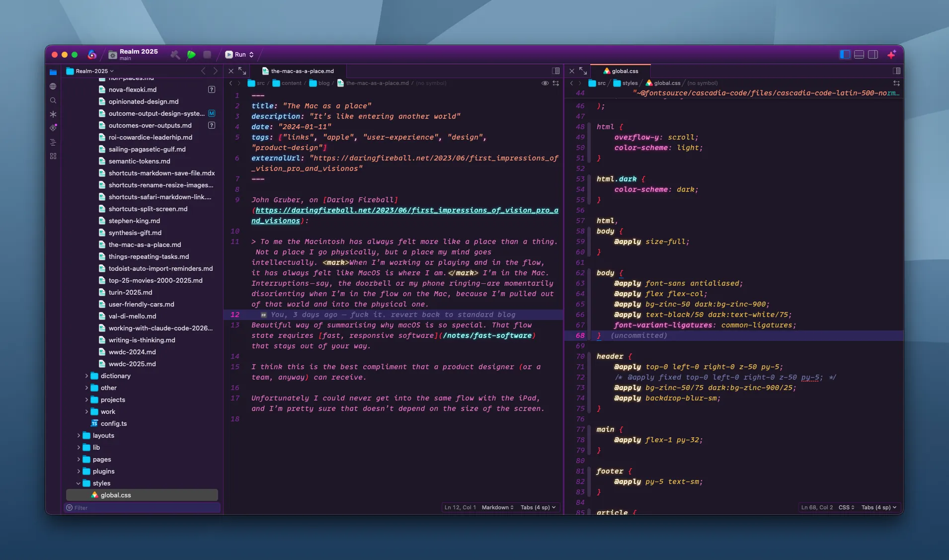
Task: Click the Build hammer icon
Action: coord(175,55)
